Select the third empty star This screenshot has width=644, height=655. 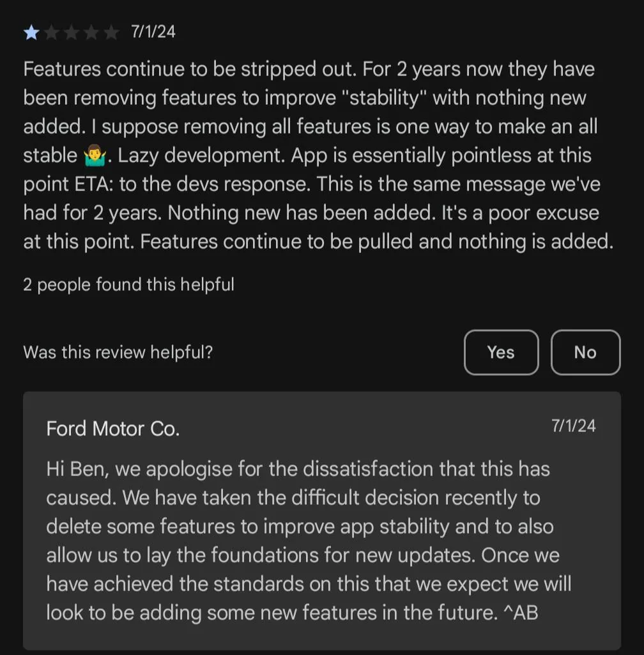[72, 32]
